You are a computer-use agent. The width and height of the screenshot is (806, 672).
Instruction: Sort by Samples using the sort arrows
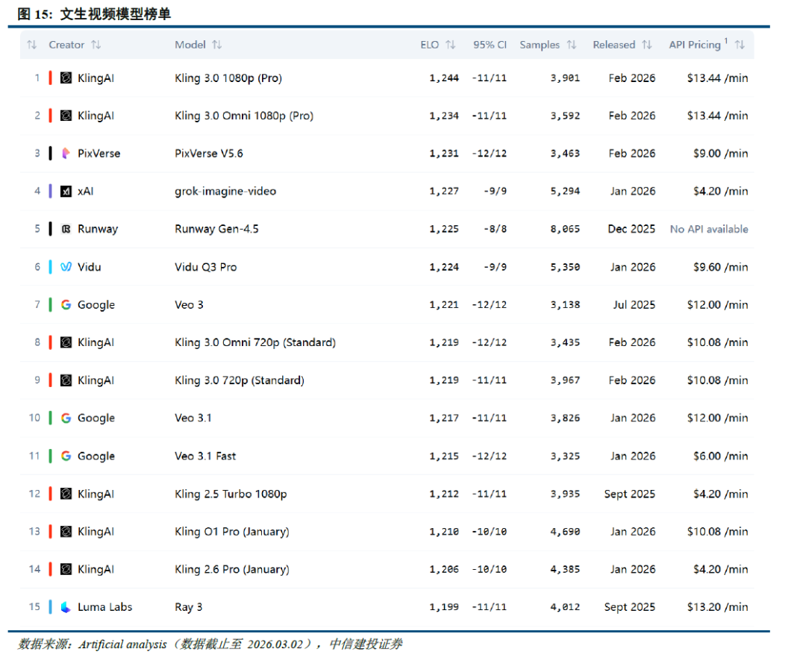[572, 45]
